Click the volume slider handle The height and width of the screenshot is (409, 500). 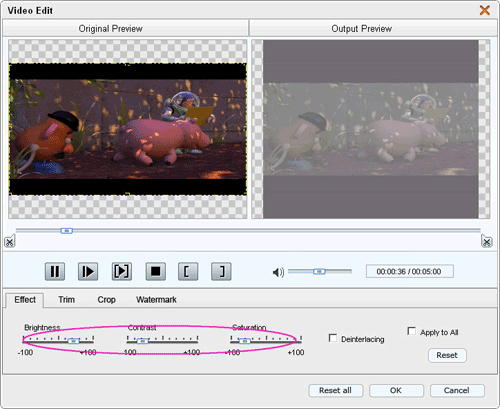click(x=319, y=272)
